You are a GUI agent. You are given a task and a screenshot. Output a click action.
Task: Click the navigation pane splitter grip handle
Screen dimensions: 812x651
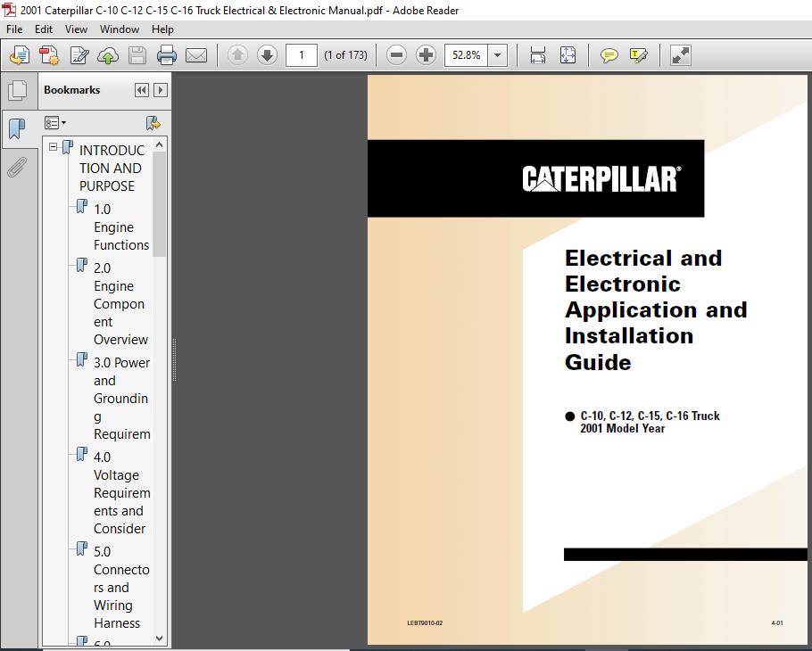coord(175,360)
